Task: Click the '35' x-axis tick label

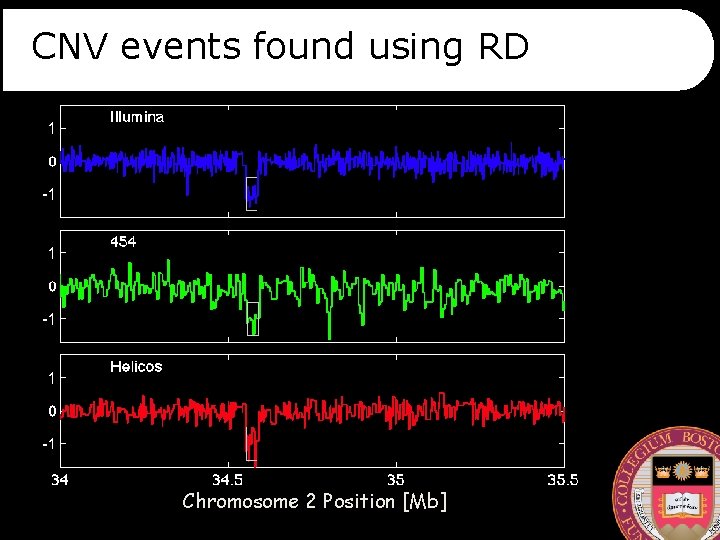Action: pyautogui.click(x=395, y=480)
